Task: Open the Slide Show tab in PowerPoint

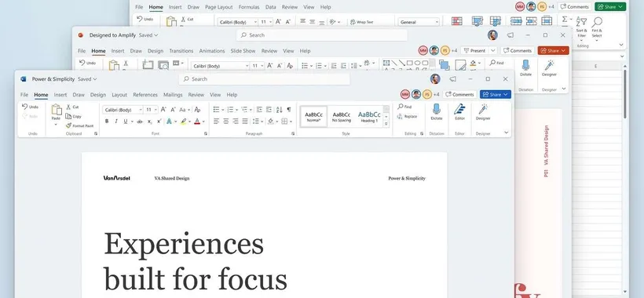Action: click(x=243, y=51)
